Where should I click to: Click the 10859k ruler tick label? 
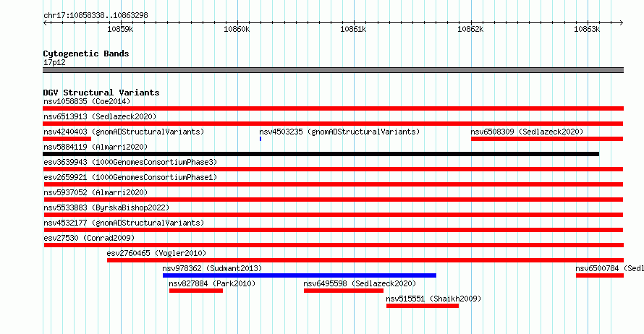point(120,29)
